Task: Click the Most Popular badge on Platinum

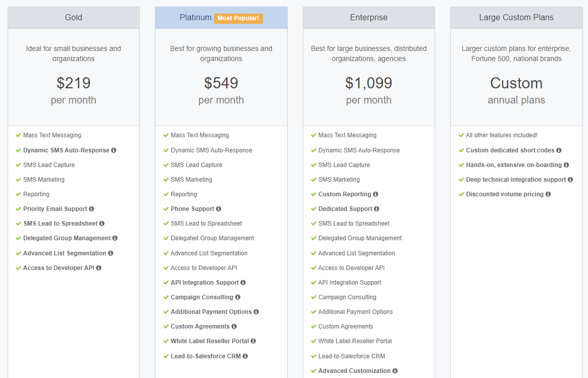Action: [x=238, y=18]
